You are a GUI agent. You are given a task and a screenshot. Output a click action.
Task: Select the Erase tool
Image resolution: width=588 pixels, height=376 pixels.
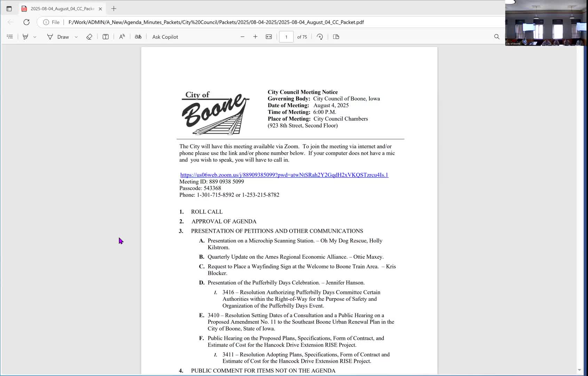89,37
